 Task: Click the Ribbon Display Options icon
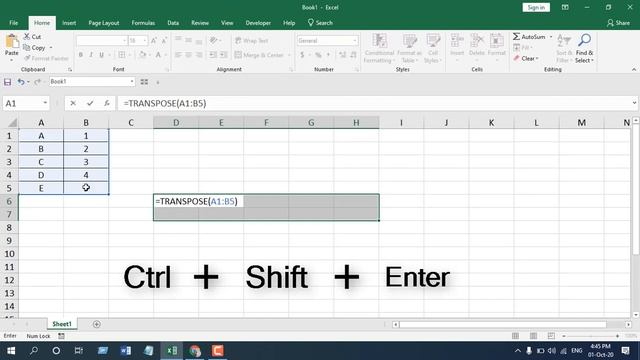(565, 7)
